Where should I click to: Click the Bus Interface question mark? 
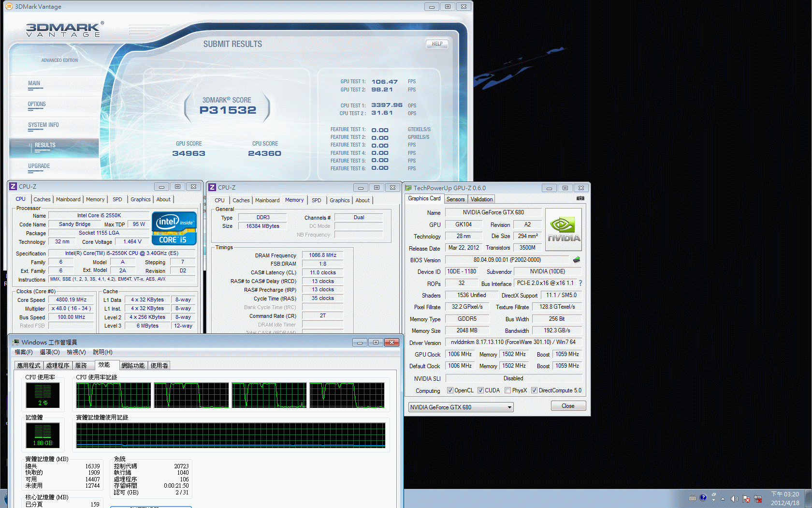click(x=580, y=283)
